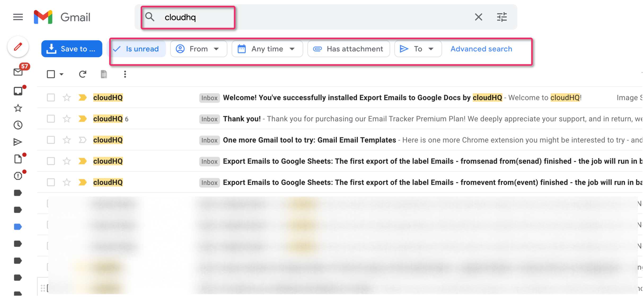
Task: Open the blue label in sidebar
Action: click(x=18, y=227)
